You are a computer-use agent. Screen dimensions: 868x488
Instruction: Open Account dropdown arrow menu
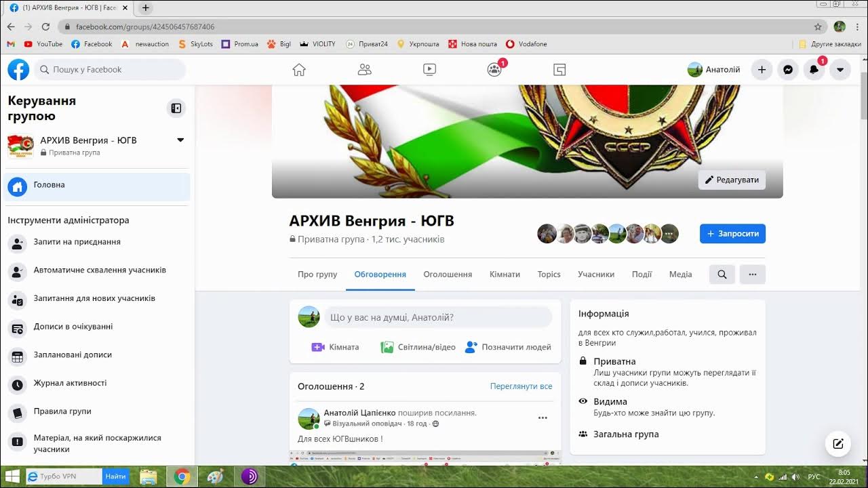840,69
